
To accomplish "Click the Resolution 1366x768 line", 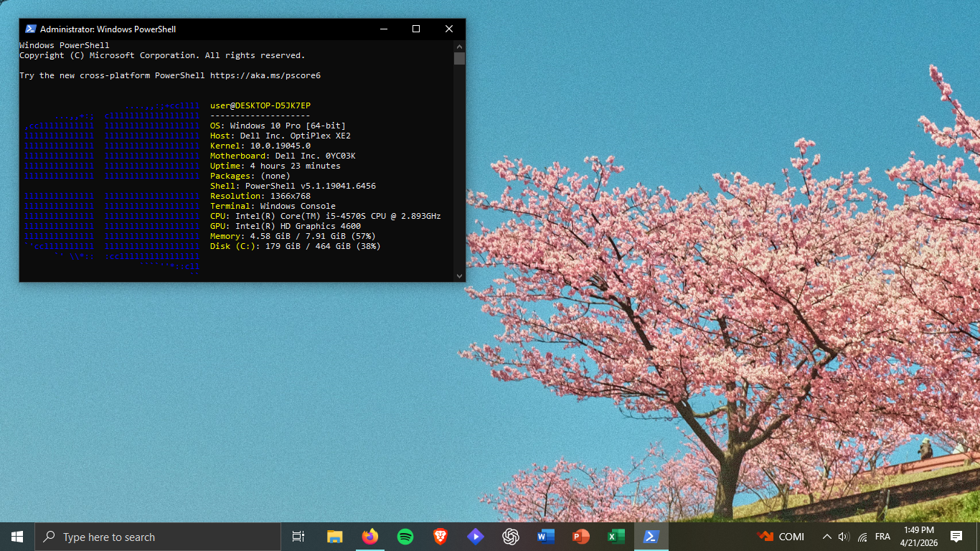I will point(260,196).
